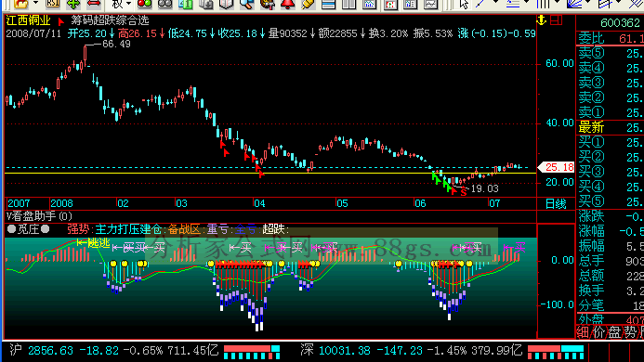Toggle the red and green traffic lights icon
The height and width of the screenshot is (362, 644).
144,4
